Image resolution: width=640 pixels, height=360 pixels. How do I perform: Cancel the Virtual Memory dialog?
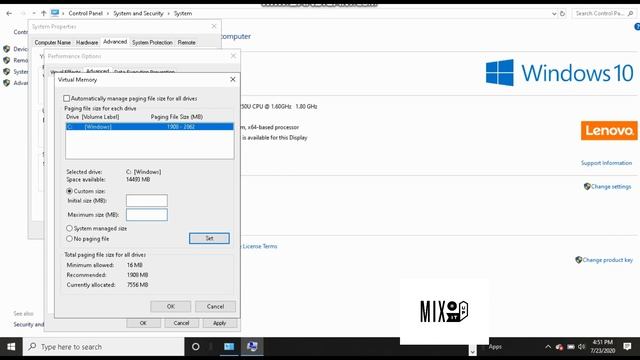pyautogui.click(x=215, y=307)
